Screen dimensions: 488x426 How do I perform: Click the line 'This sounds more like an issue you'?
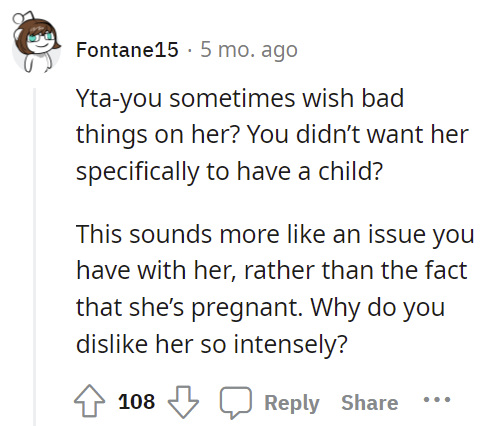click(275, 234)
